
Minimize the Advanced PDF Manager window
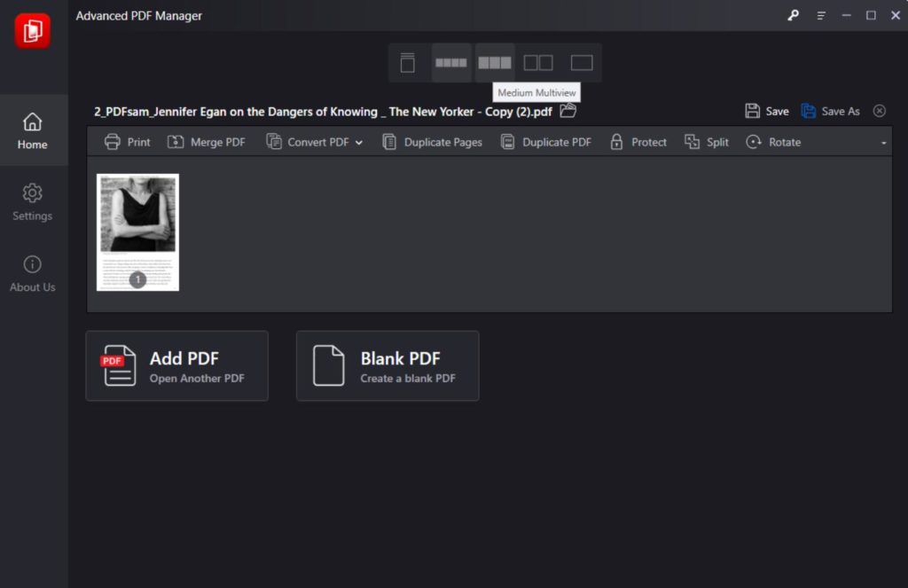(847, 16)
